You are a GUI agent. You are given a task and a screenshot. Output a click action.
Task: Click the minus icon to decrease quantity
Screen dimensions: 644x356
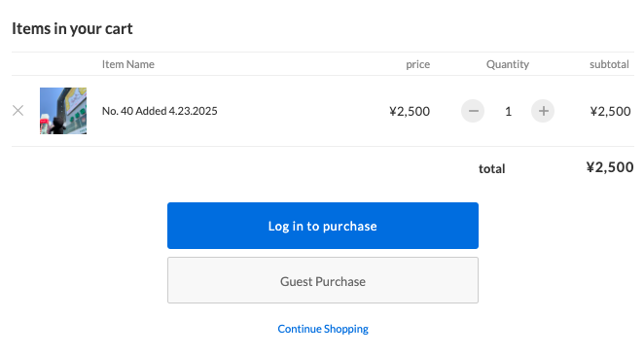473,111
